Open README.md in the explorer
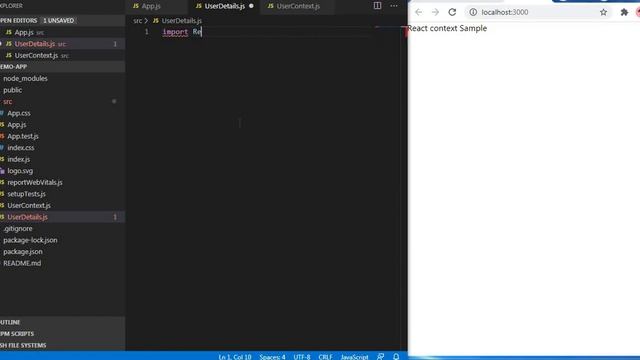This screenshot has width=640, height=360. click(x=62, y=263)
